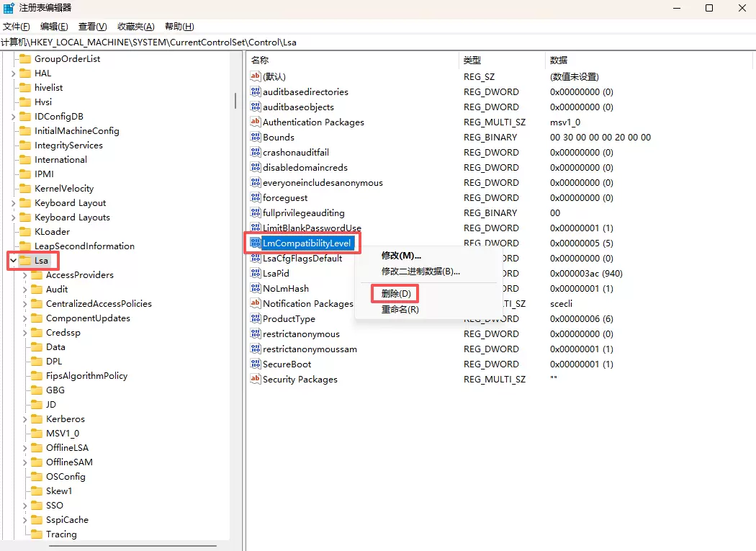Click the Security Packages value icon

[x=255, y=379]
